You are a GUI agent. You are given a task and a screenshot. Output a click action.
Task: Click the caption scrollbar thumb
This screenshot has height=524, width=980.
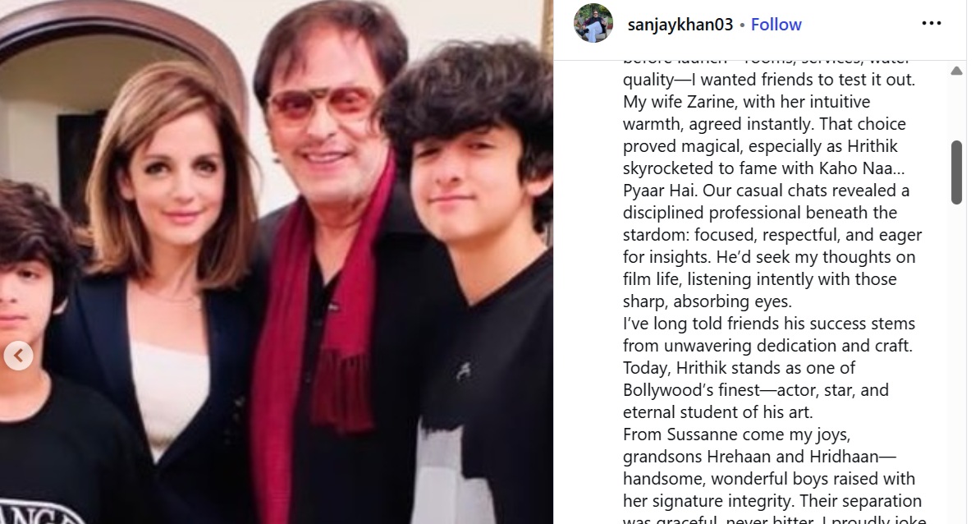coord(956,172)
